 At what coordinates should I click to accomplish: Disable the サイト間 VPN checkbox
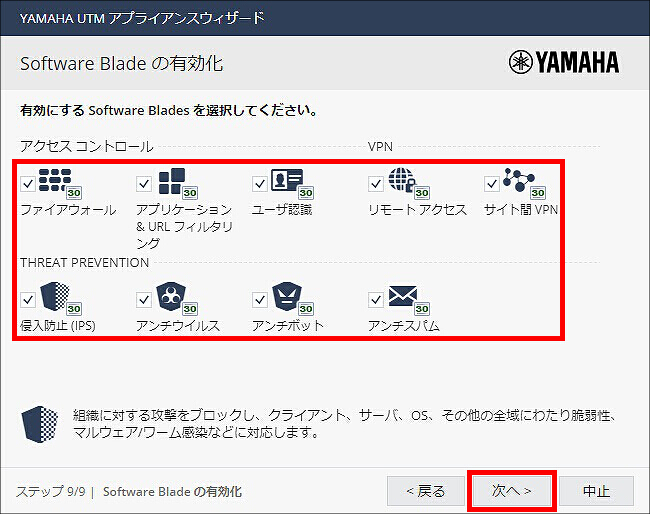coord(492,183)
